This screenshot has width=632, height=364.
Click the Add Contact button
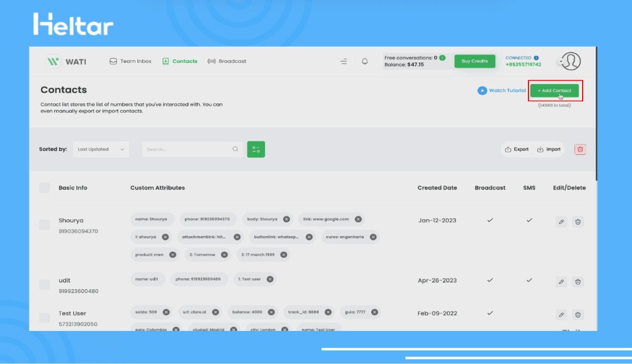tap(554, 90)
